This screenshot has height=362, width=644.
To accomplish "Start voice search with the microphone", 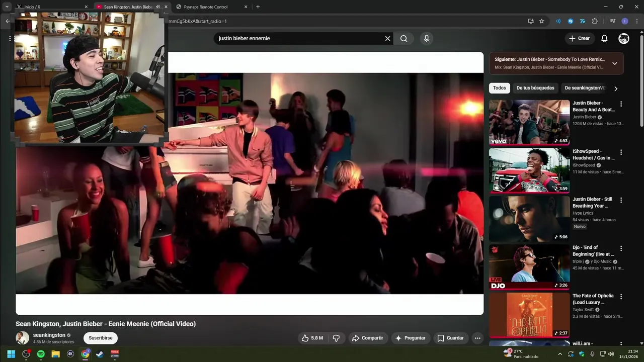I will [x=427, y=38].
